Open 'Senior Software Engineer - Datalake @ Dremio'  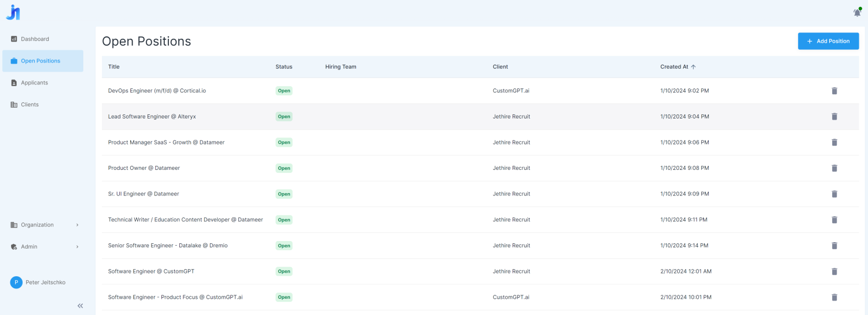click(168, 246)
